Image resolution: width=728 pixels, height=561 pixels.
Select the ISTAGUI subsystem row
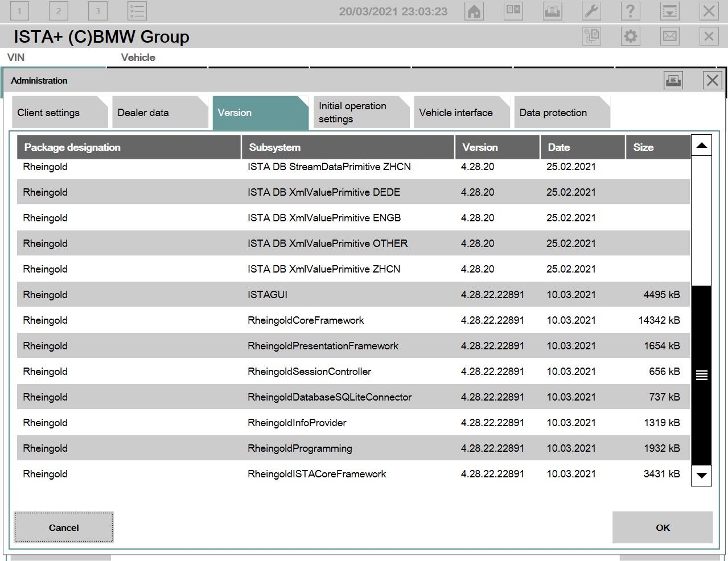click(353, 295)
